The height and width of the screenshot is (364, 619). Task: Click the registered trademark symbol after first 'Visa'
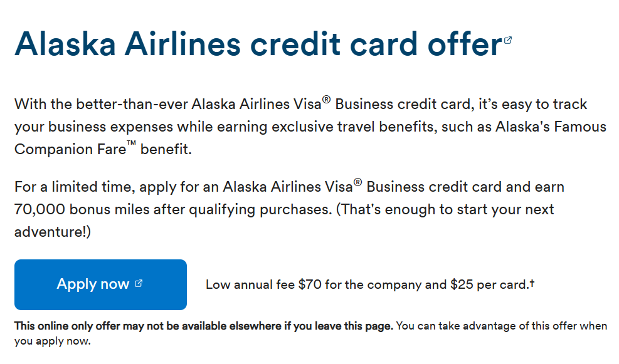326,100
